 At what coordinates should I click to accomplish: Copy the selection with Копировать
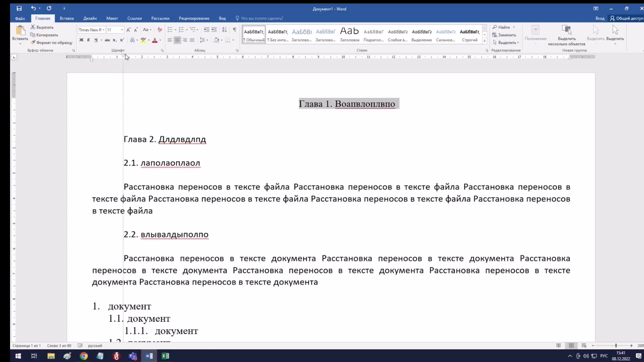tap(44, 35)
